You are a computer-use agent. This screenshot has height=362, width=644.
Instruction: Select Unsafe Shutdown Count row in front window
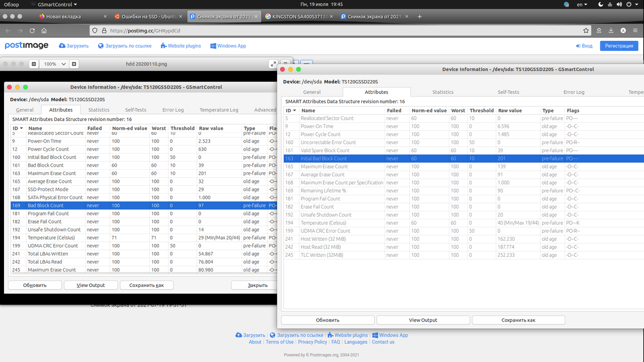point(463,215)
